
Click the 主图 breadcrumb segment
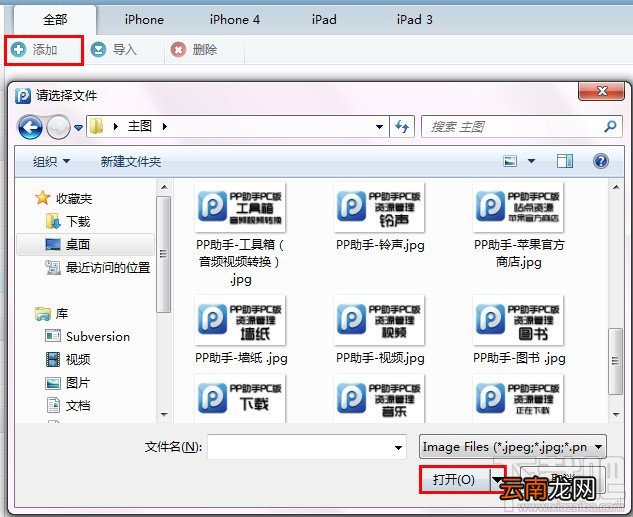click(140, 126)
